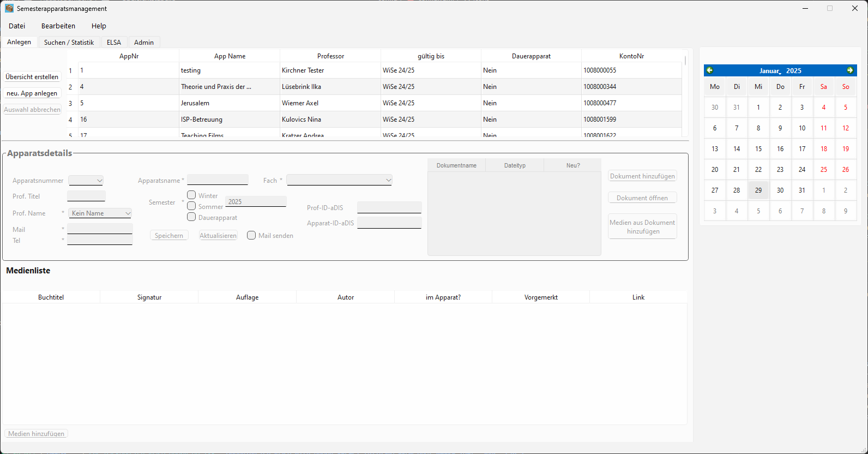Viewport: 868px width, 454px height.
Task: Go to previous month in calendar
Action: pyautogui.click(x=709, y=70)
